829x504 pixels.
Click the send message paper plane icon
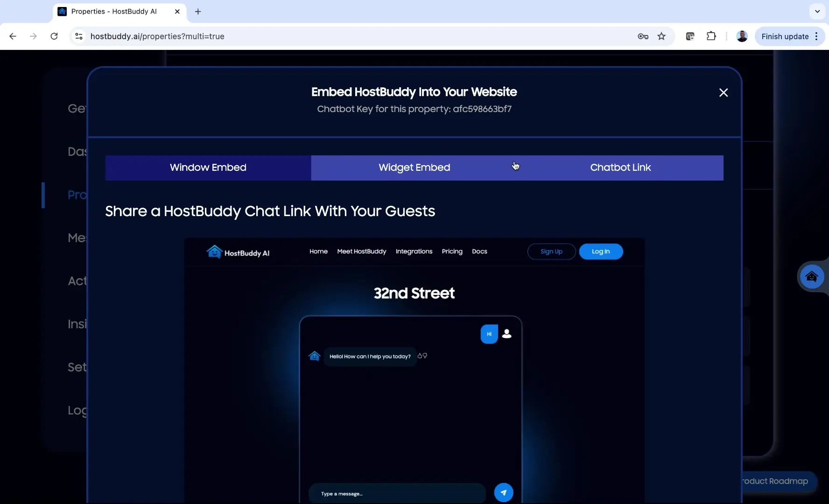coord(504,492)
